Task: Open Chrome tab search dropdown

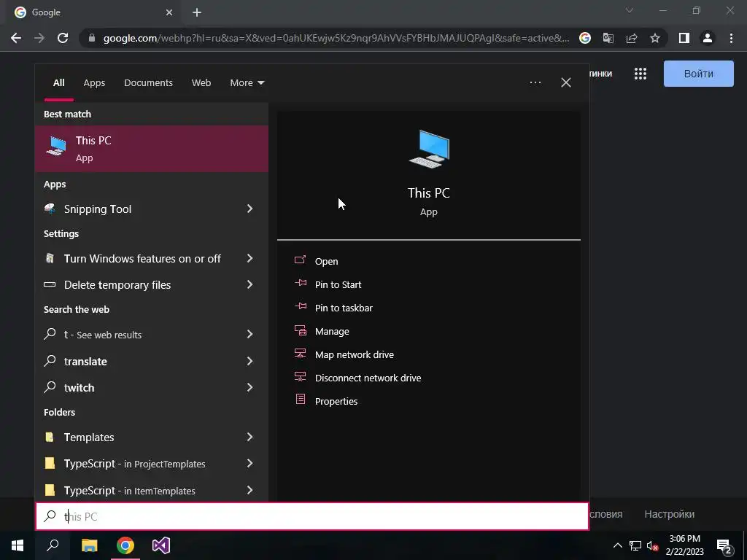Action: 630,10
